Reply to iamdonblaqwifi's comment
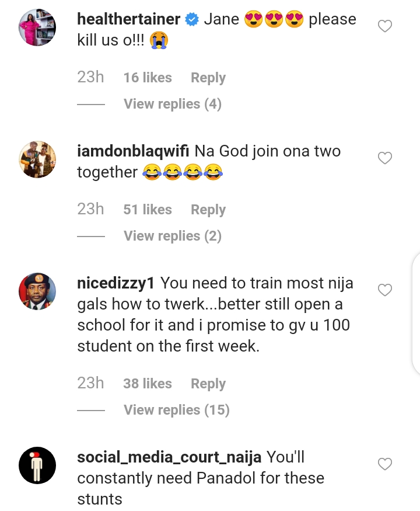Viewport: 420px width, 511px height. click(x=208, y=210)
